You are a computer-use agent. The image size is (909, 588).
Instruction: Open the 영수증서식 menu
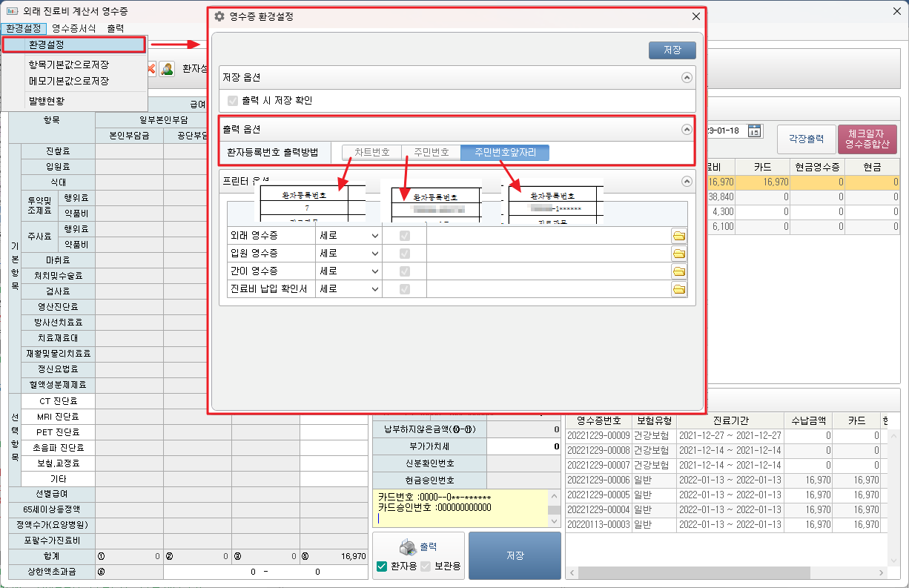pyautogui.click(x=73, y=28)
